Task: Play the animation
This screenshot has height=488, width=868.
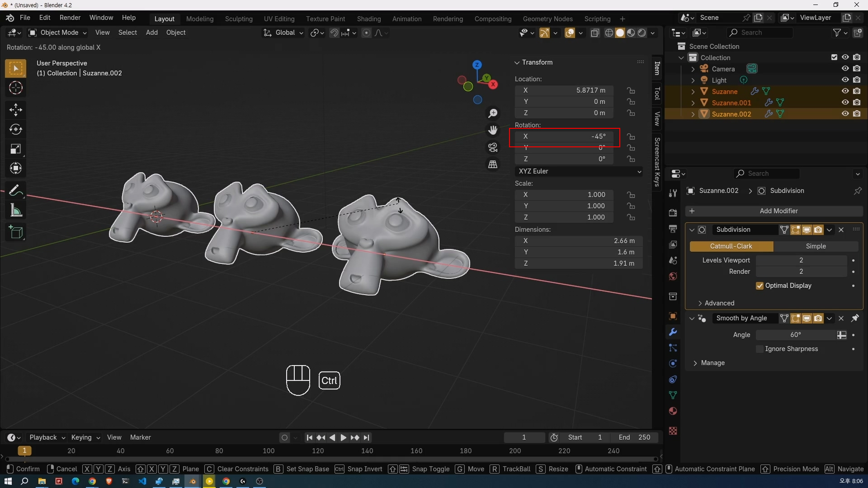Action: (343, 437)
